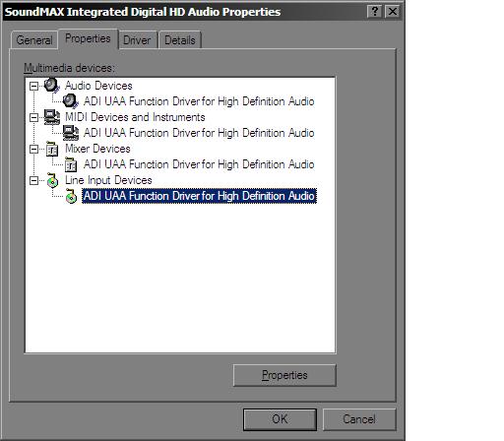The width and height of the screenshot is (504, 441).
Task: Select the Line Input Devices label
Action: click(x=108, y=180)
